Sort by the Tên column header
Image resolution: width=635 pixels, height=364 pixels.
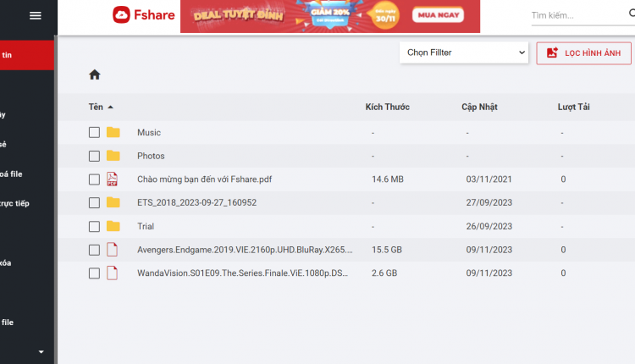coord(96,107)
